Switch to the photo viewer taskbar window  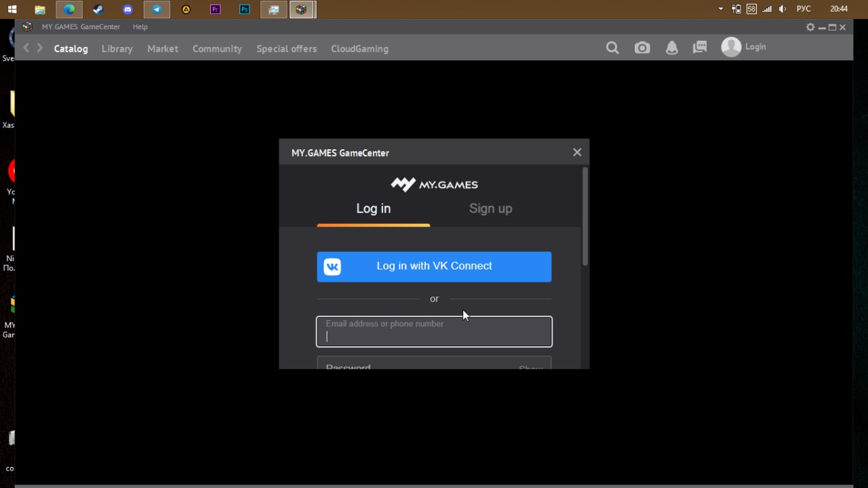tap(273, 10)
